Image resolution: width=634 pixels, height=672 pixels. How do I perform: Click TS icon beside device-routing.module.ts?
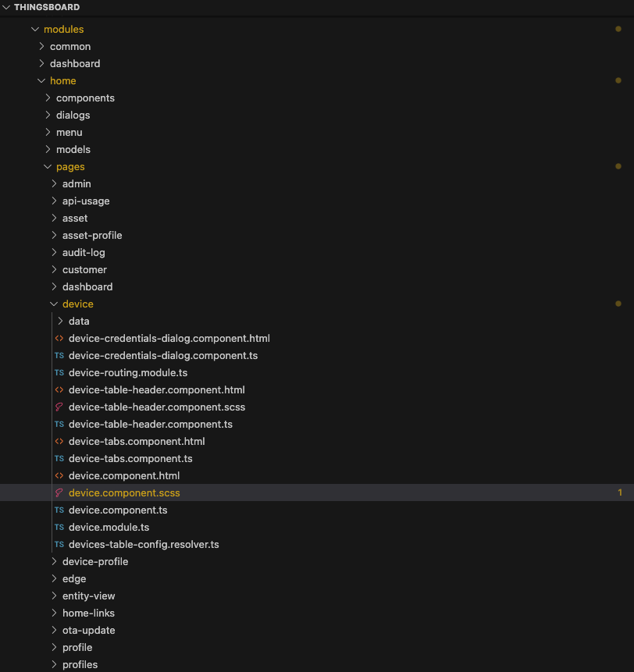[x=59, y=373]
